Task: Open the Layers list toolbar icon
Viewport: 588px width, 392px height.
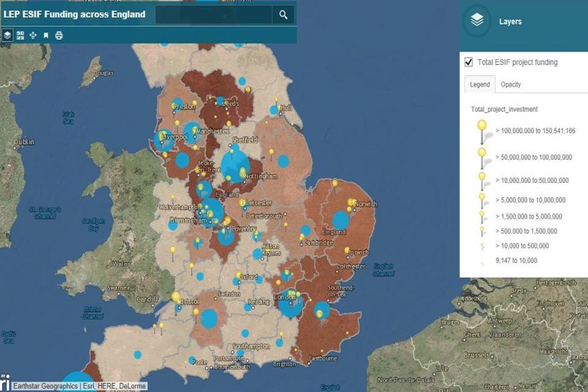Action: click(x=7, y=35)
